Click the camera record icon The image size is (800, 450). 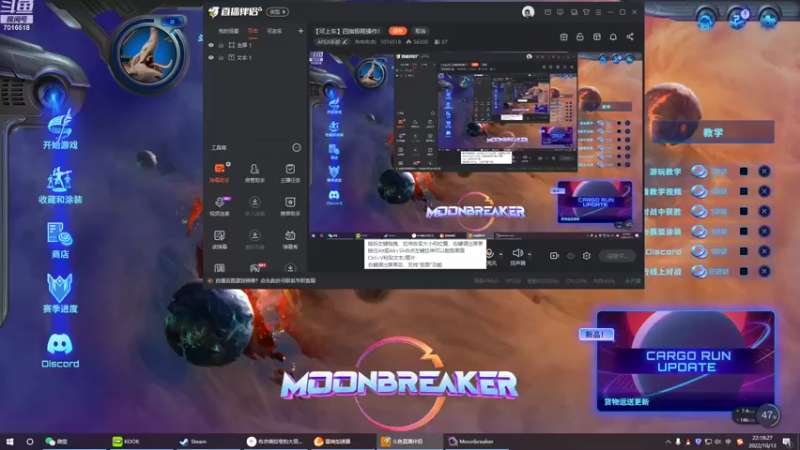554,256
